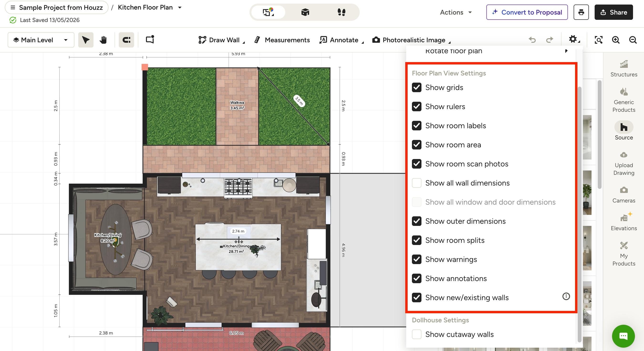The image size is (644, 351).
Task: Click the settings menu scrollbar
Action: (x=580, y=214)
